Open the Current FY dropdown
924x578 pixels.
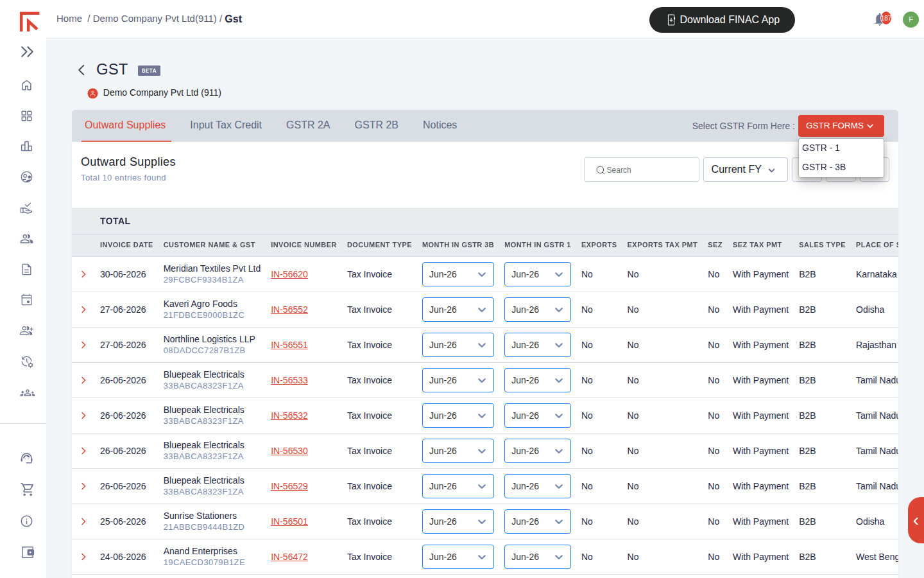click(745, 170)
